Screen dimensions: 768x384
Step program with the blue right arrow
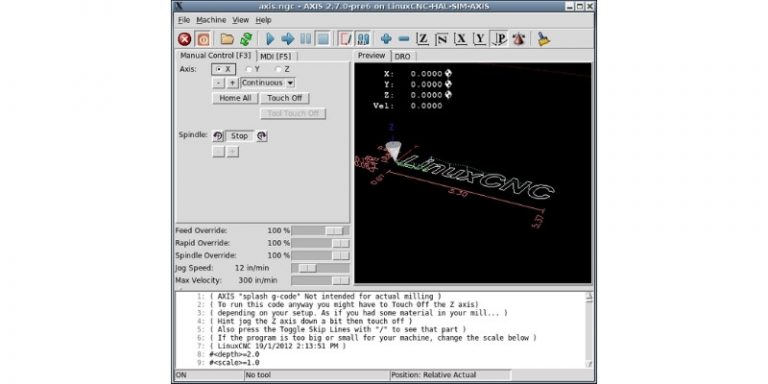coord(288,39)
